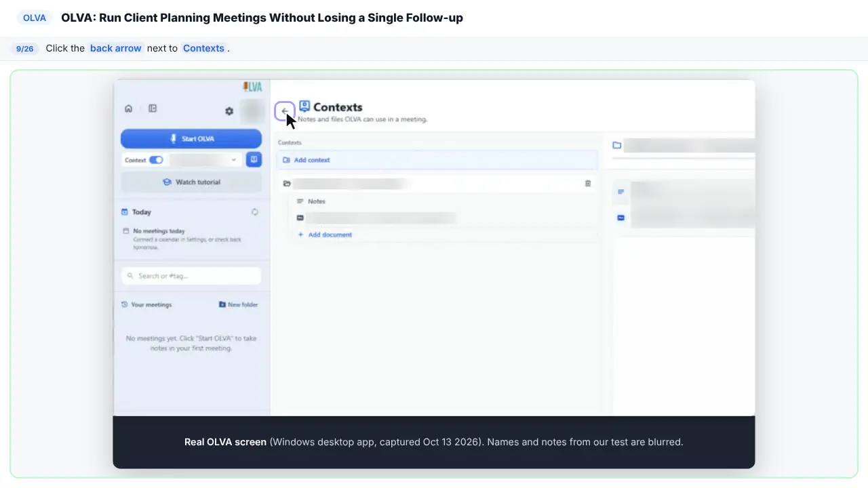868x488 pixels.
Task: Delete the context using the trash icon
Action: (x=588, y=183)
